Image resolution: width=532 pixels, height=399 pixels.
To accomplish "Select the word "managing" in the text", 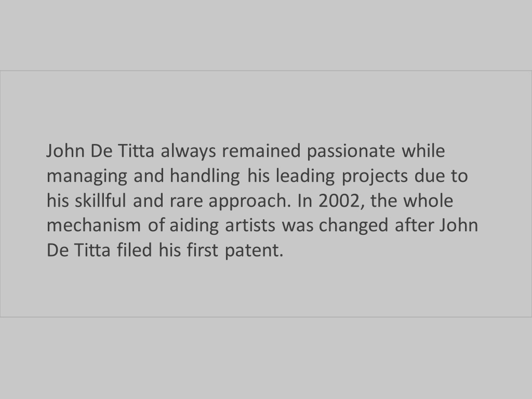I will tap(87, 177).
